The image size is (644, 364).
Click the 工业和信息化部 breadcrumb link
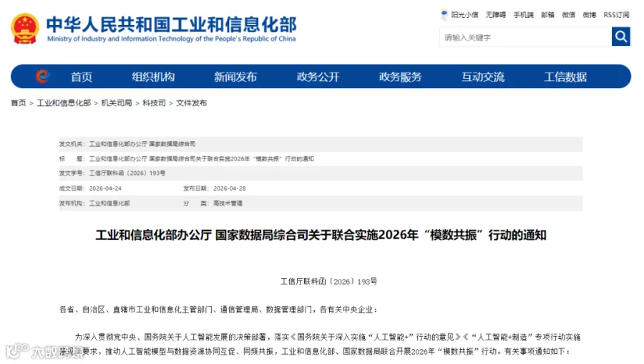pos(64,103)
